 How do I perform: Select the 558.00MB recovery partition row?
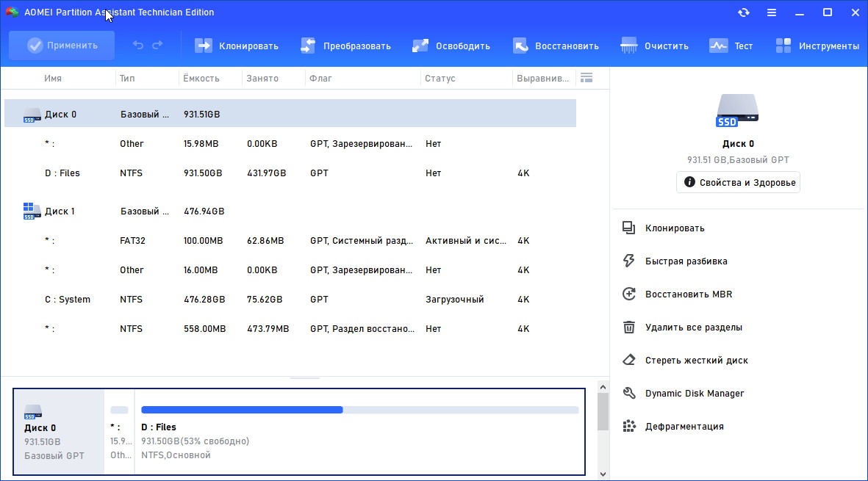290,328
